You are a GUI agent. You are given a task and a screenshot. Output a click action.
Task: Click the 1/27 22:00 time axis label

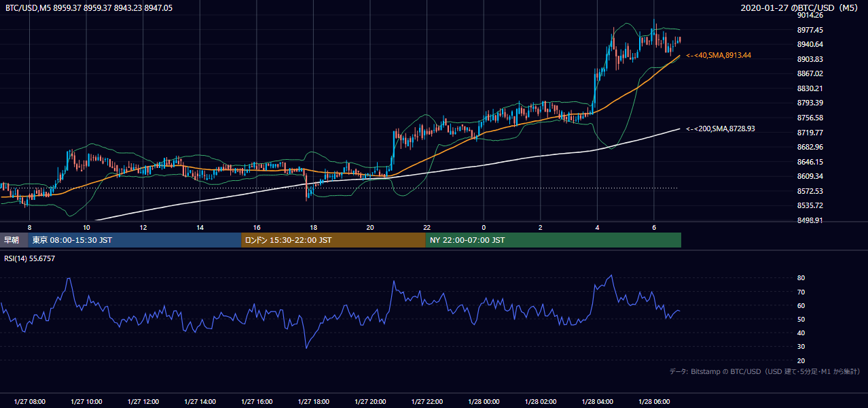point(427,402)
